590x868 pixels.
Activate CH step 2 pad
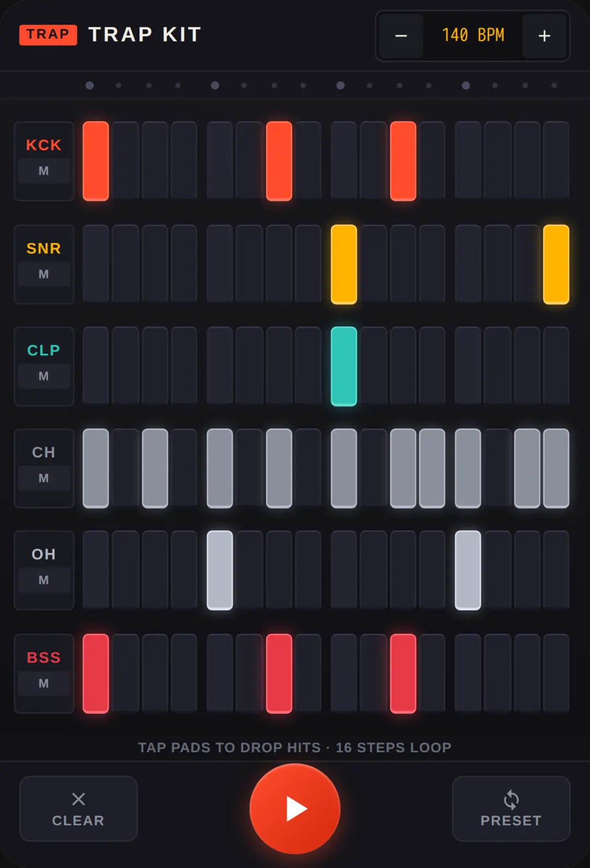coord(125,468)
